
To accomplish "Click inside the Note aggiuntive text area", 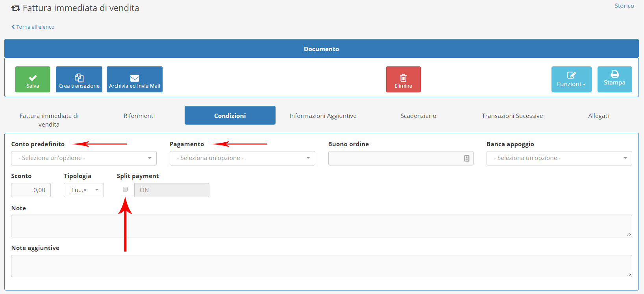I will pos(321,266).
